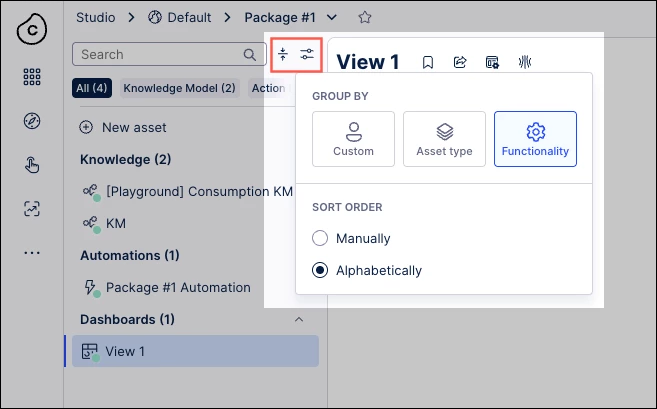Group assets by Asset type

[x=444, y=139]
